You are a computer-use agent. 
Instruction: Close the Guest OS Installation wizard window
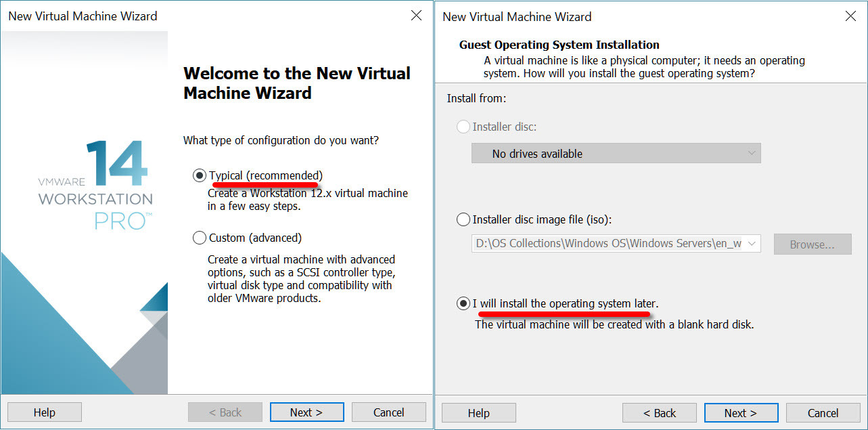pos(851,16)
